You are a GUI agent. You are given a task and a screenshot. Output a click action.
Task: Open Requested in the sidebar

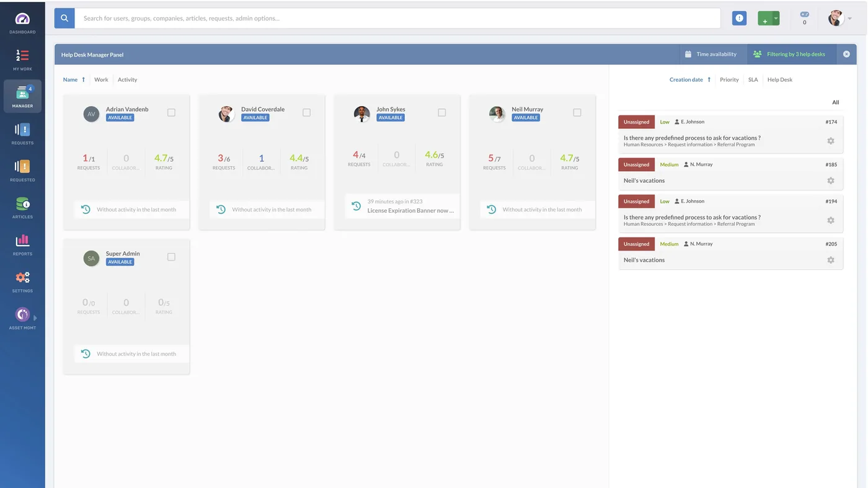point(22,171)
